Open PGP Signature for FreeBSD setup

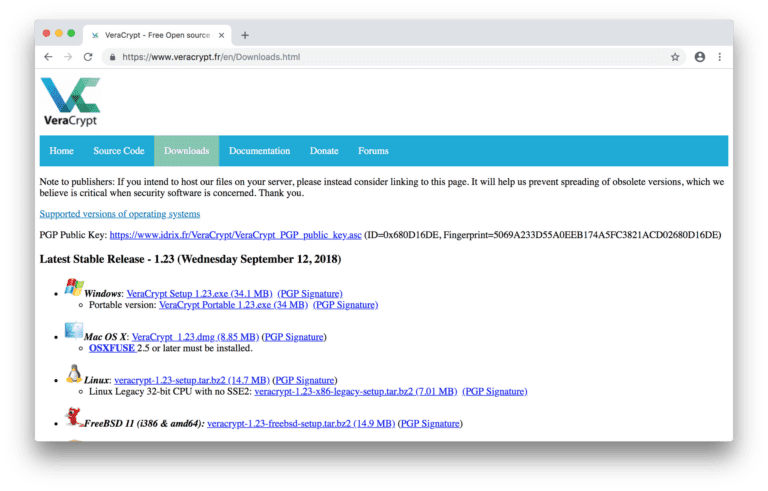(430, 424)
